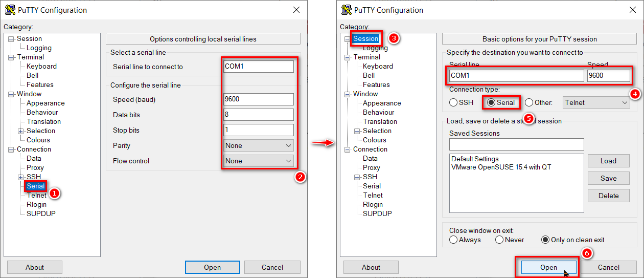Expand SSH node in left window tree
Screen dimensions: 644x278
21,177
